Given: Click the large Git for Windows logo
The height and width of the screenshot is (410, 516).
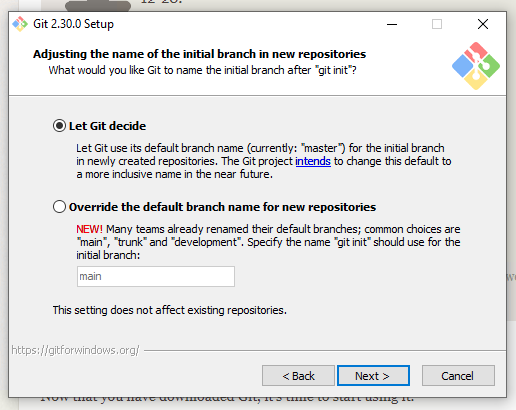Looking at the screenshot, I should pos(476,66).
